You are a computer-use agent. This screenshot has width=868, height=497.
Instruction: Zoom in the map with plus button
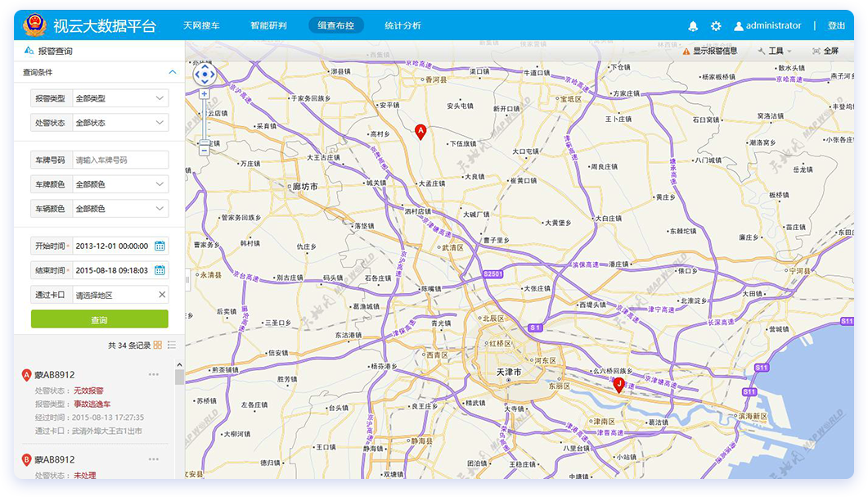pos(205,94)
